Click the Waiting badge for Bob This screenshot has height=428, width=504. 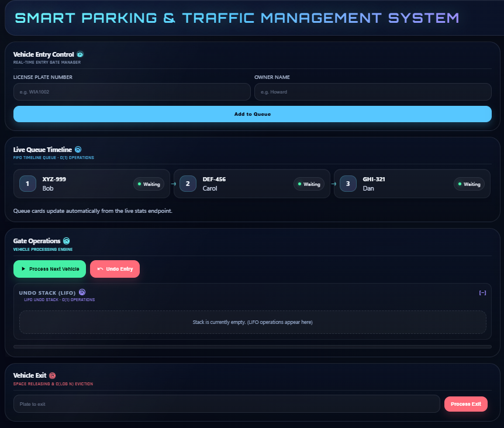pyautogui.click(x=149, y=184)
